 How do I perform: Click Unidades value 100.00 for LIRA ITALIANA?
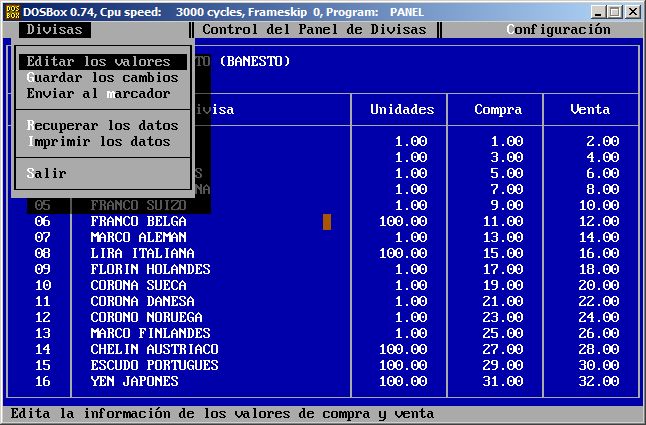point(402,254)
